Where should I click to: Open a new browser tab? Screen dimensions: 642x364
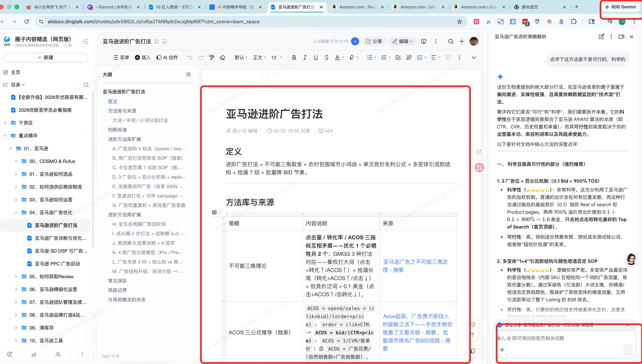tap(576, 7)
